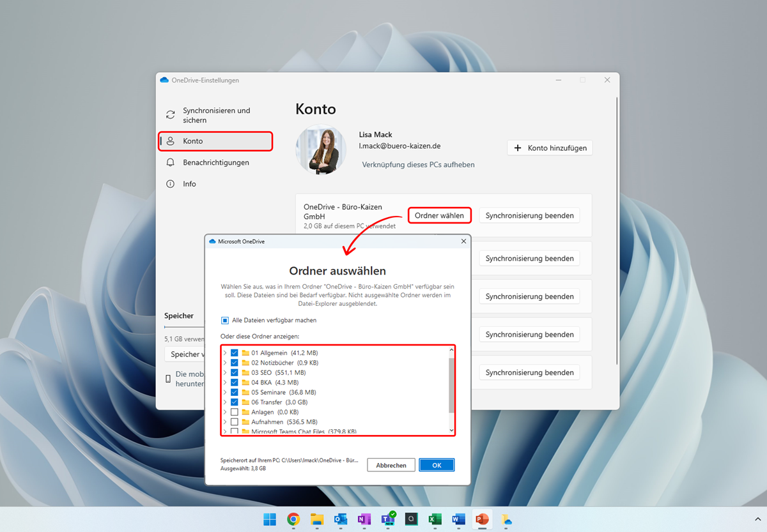The height and width of the screenshot is (532, 767).
Task: Click the folder icon beside Anlagen
Action: click(245, 412)
